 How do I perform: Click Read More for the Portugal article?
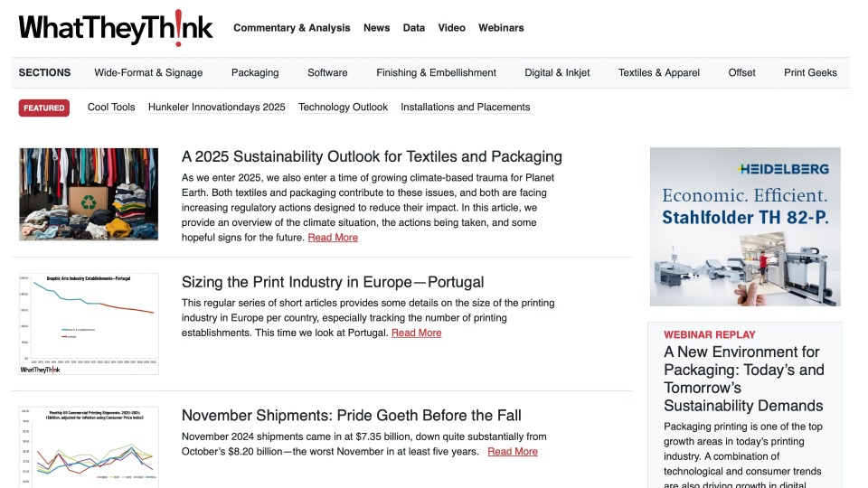pos(416,333)
